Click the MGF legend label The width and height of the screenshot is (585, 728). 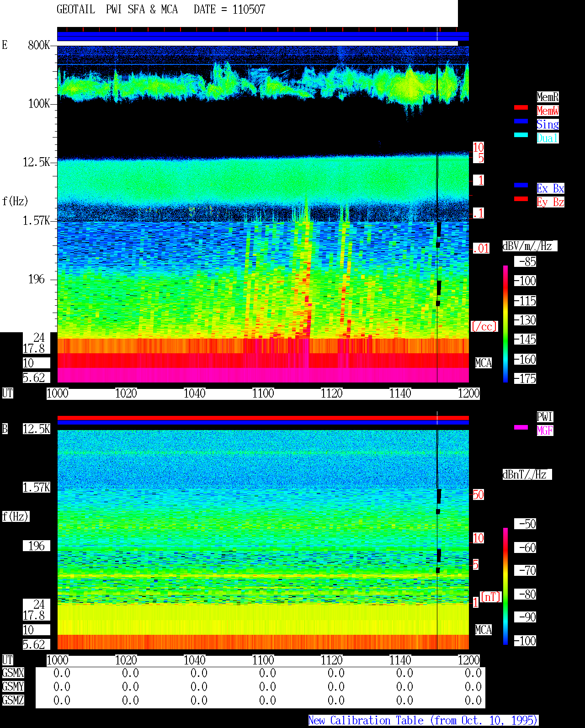point(545,430)
